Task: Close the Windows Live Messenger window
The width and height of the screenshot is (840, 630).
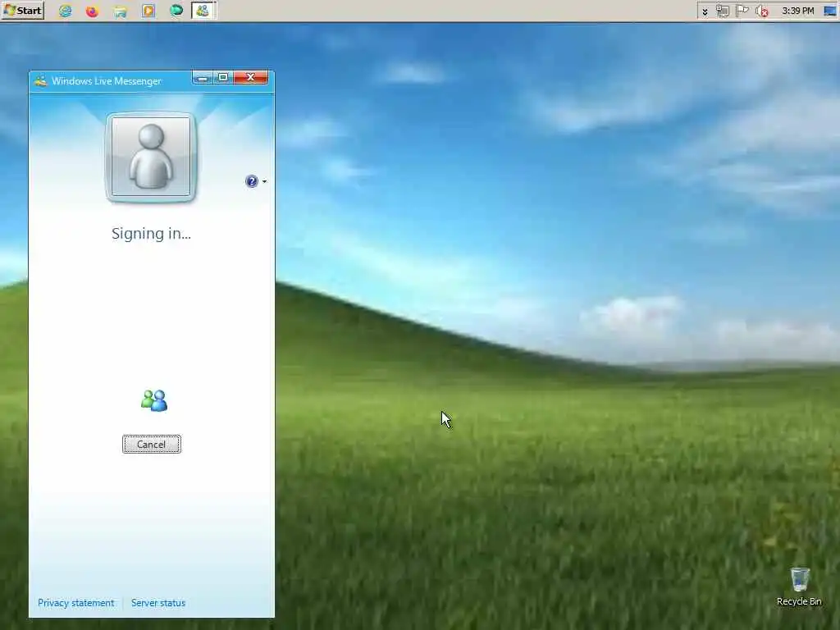Action: [251, 78]
